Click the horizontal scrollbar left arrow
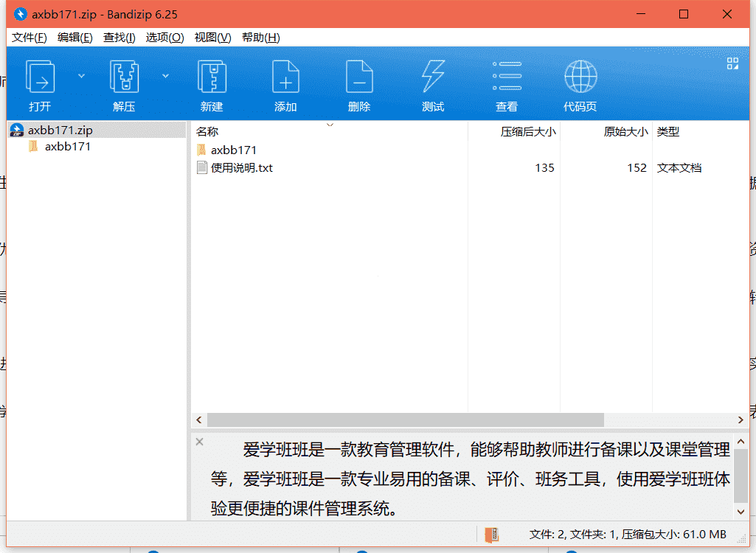This screenshot has width=756, height=553. pyautogui.click(x=199, y=420)
